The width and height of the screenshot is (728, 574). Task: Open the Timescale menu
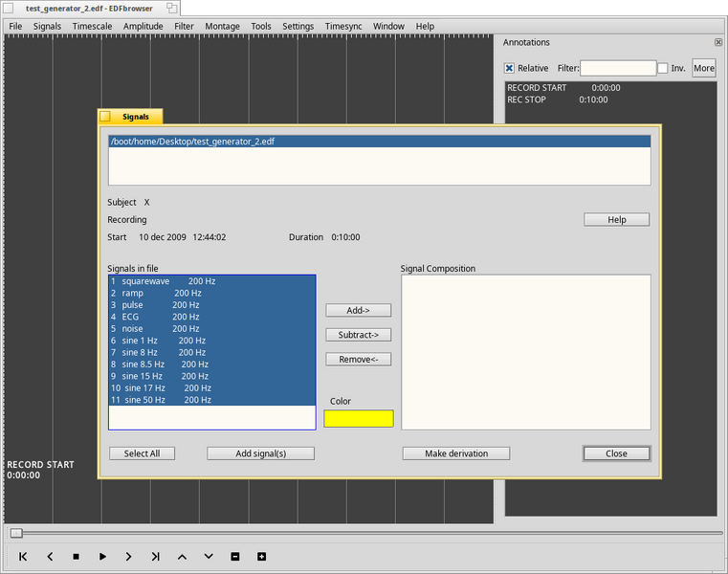[x=92, y=27]
